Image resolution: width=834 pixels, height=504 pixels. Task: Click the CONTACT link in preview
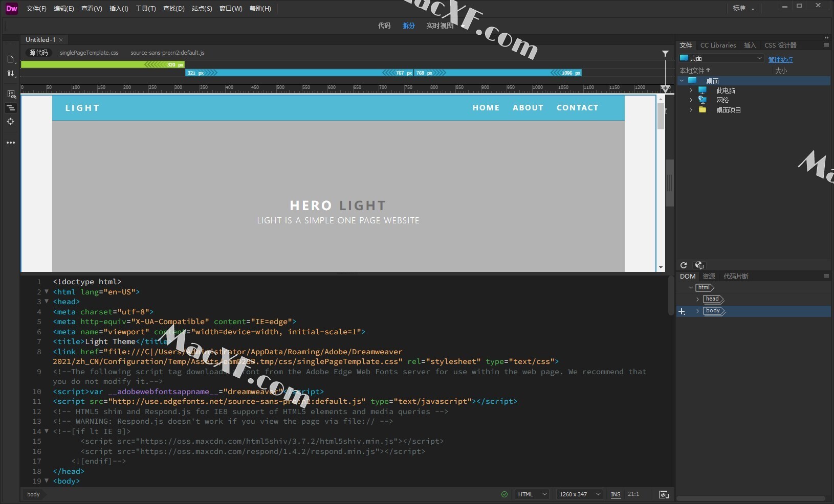coord(577,108)
